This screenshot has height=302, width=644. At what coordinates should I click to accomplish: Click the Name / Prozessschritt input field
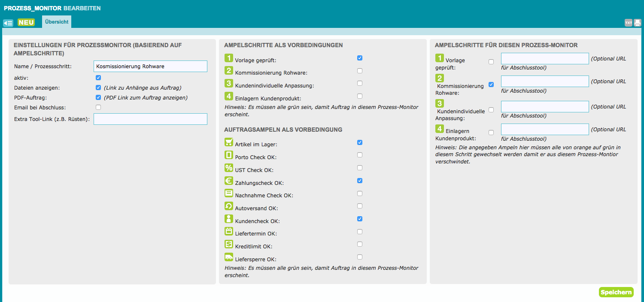pos(150,66)
